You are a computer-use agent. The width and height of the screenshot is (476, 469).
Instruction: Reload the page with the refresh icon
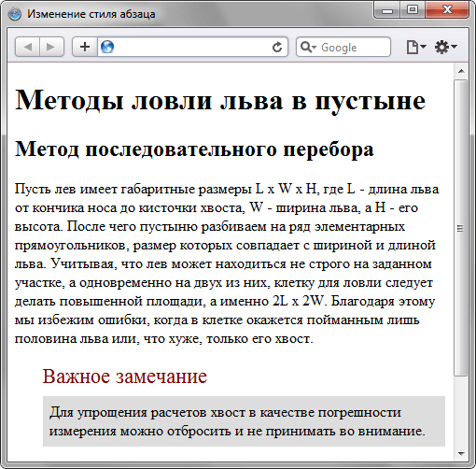(277, 47)
